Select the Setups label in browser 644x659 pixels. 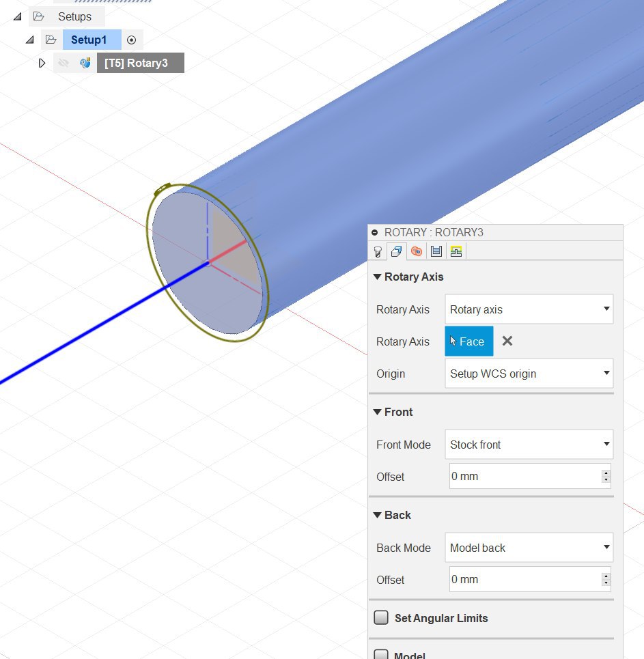click(x=74, y=17)
